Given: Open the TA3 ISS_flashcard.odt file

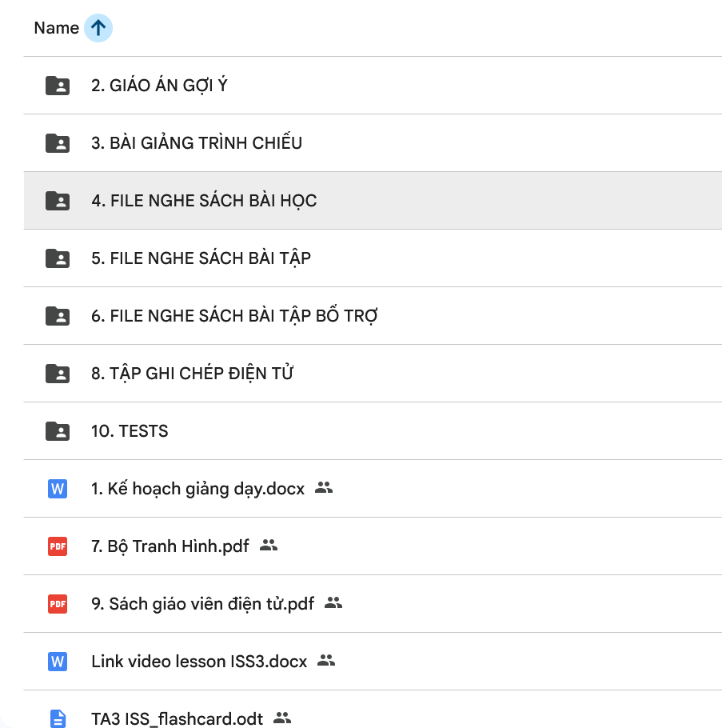Looking at the screenshot, I should [177, 718].
